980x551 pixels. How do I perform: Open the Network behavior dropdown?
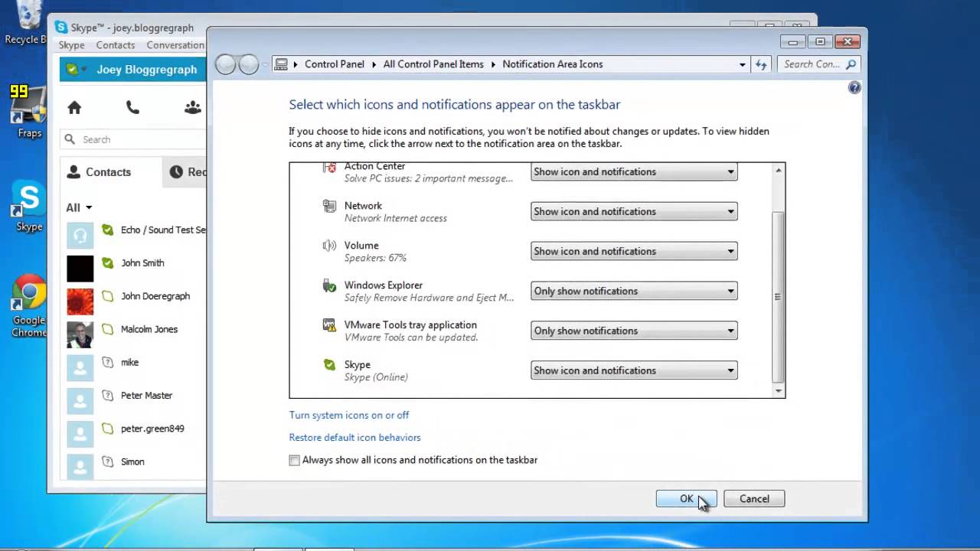[634, 211]
